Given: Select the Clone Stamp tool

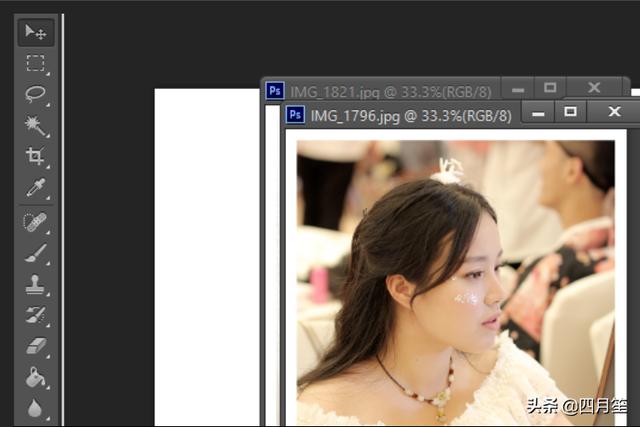Looking at the screenshot, I should (x=36, y=284).
